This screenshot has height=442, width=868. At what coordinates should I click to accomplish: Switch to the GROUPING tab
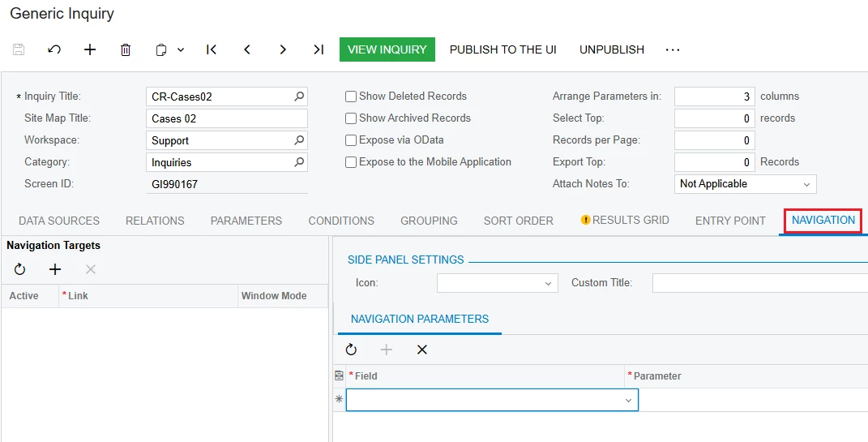point(429,221)
